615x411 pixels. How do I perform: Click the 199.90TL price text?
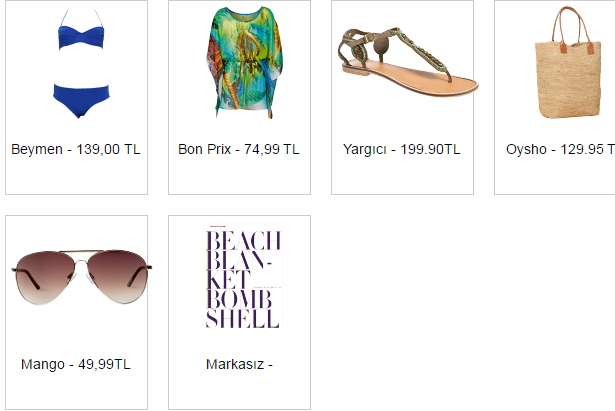pyautogui.click(x=430, y=149)
